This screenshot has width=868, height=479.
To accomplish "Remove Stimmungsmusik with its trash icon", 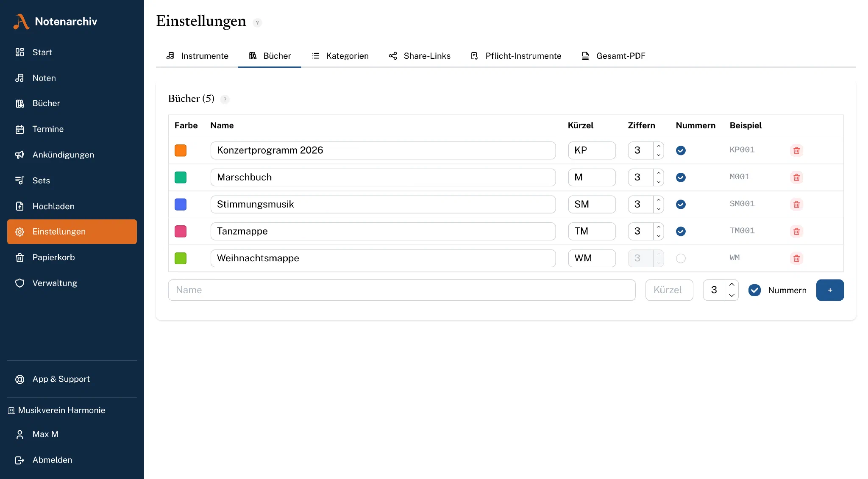I will click(x=796, y=205).
